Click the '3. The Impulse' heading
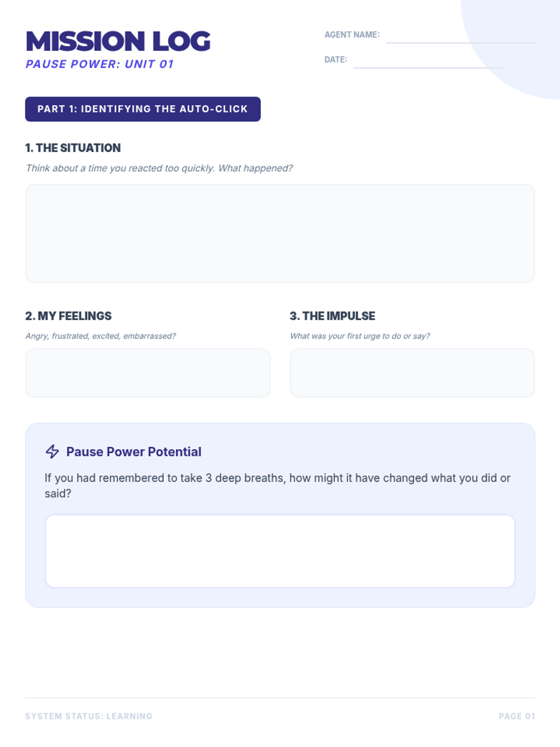Viewport: 560px width, 747px height. 332,316
